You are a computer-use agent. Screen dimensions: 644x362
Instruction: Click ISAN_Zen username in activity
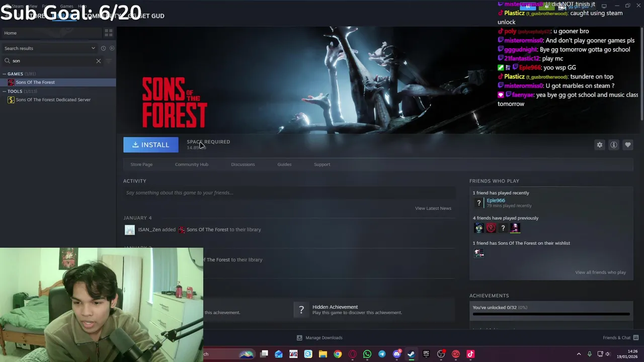pyautogui.click(x=149, y=230)
